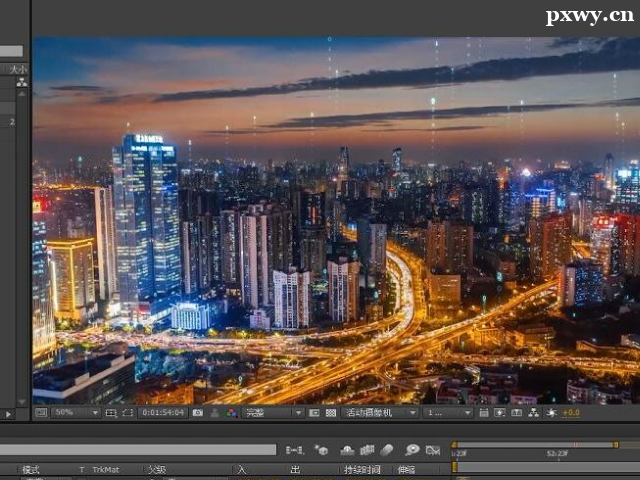Click the +0.0 exposure value
640x480 pixels.
click(571, 412)
